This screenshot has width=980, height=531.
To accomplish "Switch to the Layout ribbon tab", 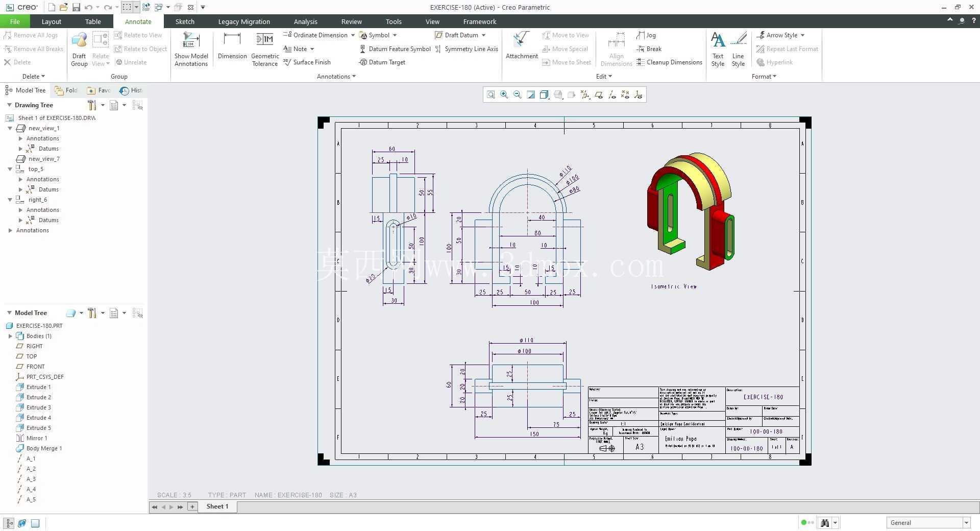I will click(x=51, y=21).
